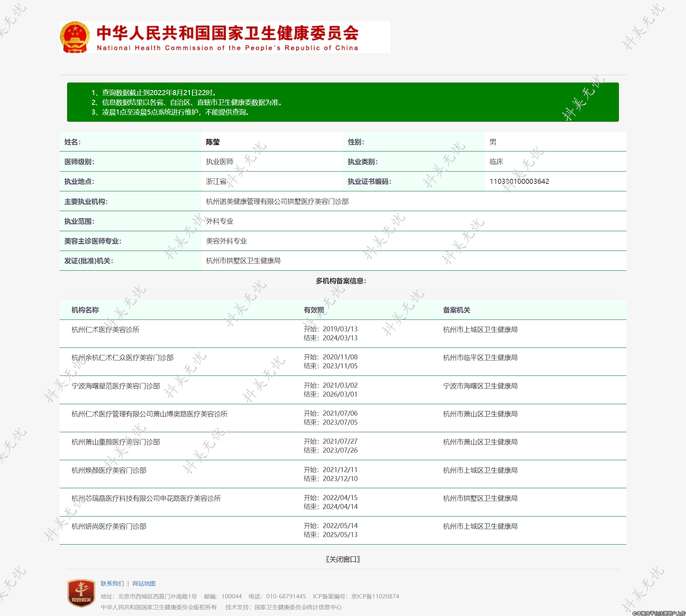Open the 网站地图 sitemap link
Screen dimensions: 686x616
coord(144,584)
